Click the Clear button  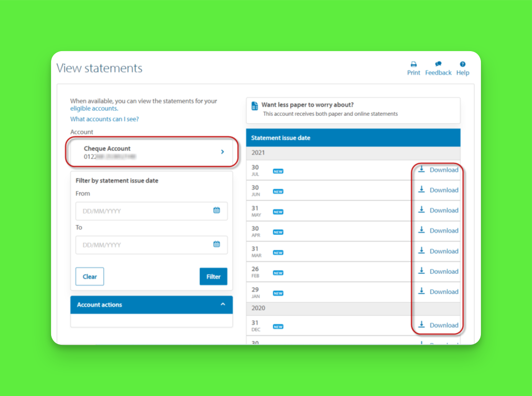[90, 276]
